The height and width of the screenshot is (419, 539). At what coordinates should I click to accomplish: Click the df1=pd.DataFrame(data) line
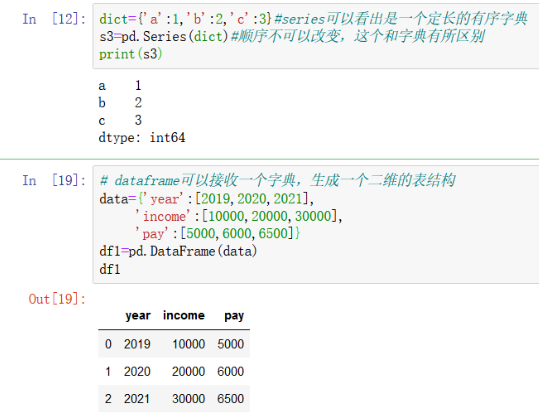(178, 251)
